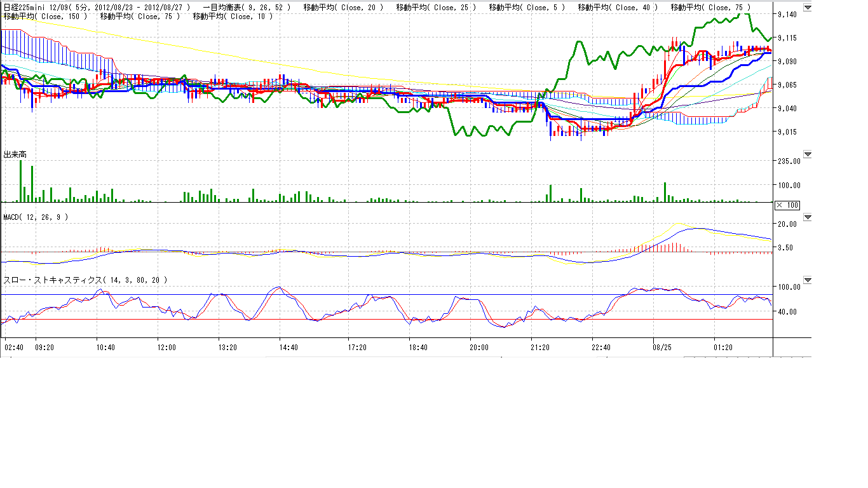
Task: Open the スロー・ストキャスティクス panel dropdown arrow
Action: (808, 280)
